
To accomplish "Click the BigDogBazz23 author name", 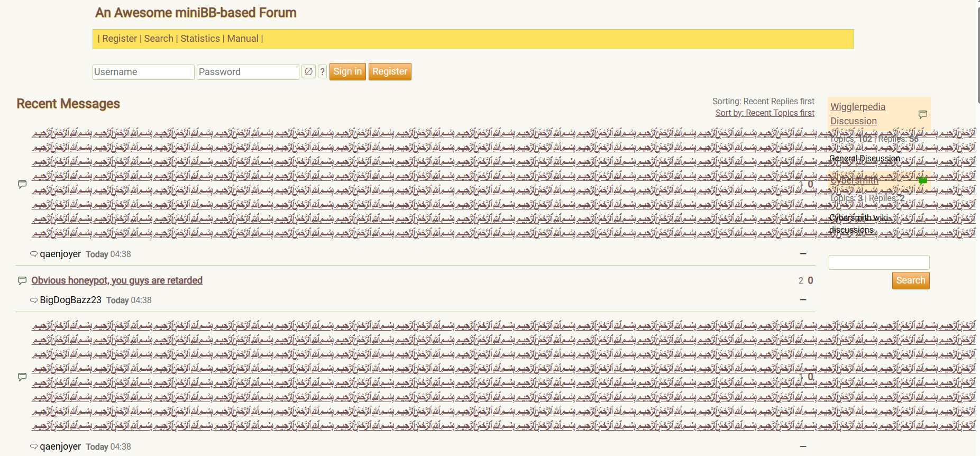I will (x=71, y=300).
